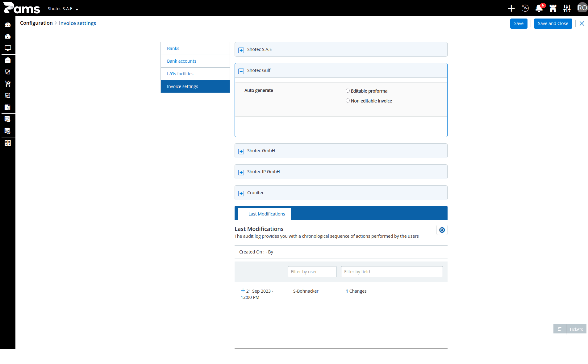
Task: Open the dollar invoice document icon
Action: [x=8, y=107]
